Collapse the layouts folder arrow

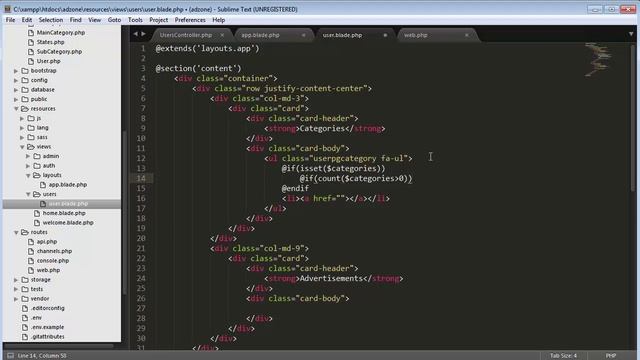coord(28,175)
